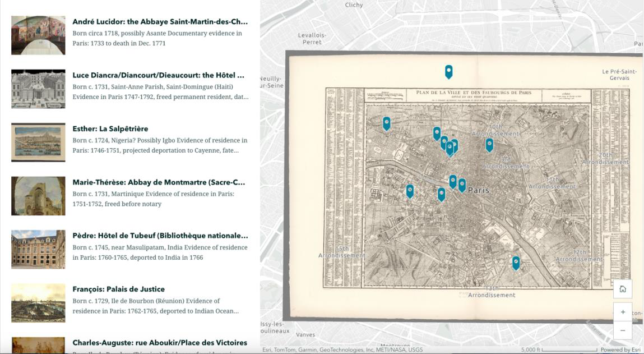Image resolution: width=644 pixels, height=354 pixels.
Task: Follow the Powered by Esri link
Action: coord(620,350)
